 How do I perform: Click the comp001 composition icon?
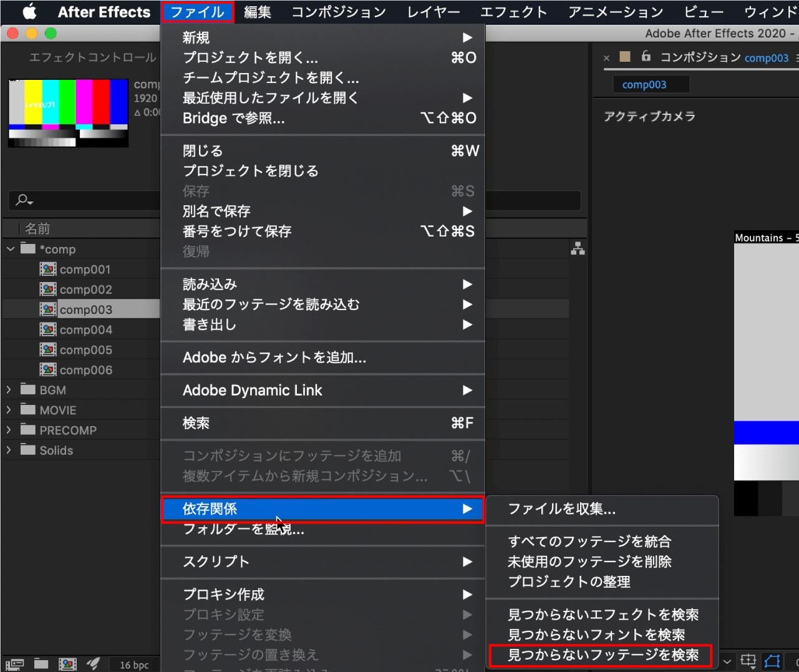point(48,269)
